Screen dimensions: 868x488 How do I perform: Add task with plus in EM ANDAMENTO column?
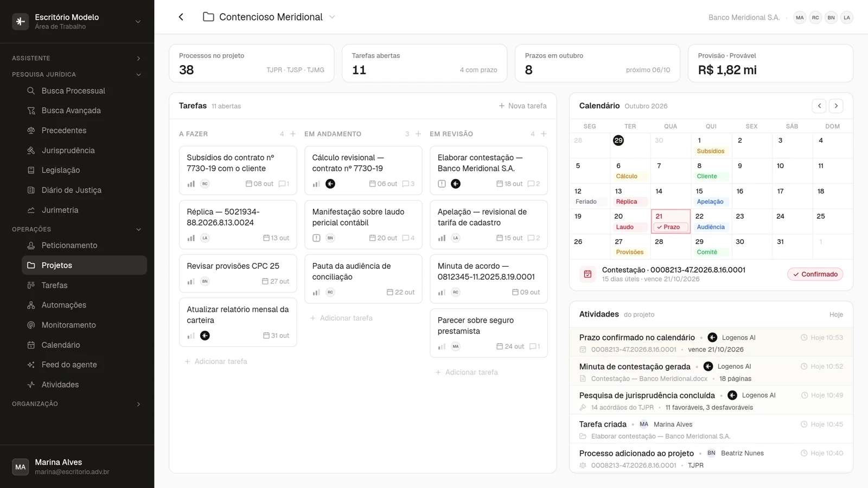[x=418, y=134]
